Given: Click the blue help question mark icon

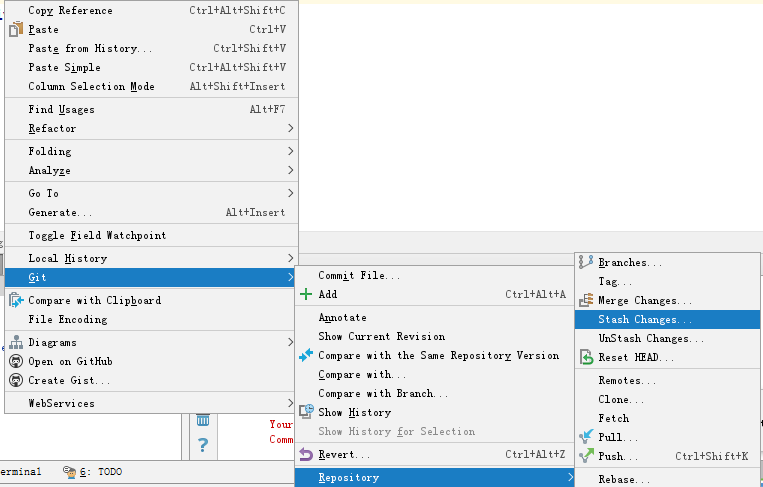Looking at the screenshot, I should (x=203, y=444).
